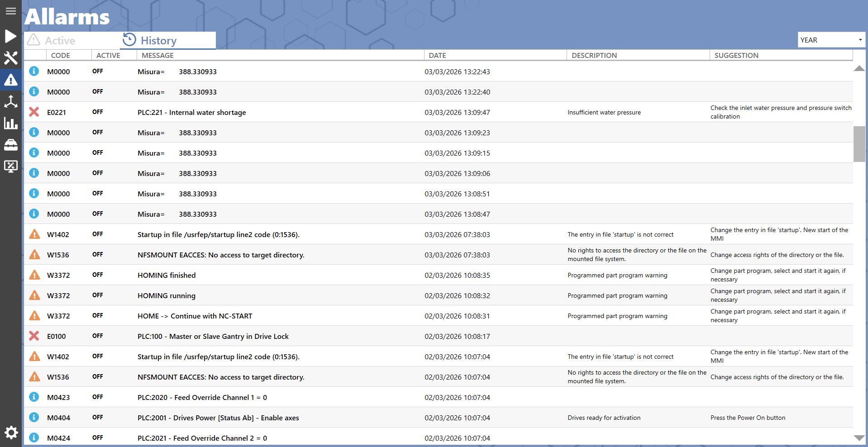Image resolution: width=868 pixels, height=447 pixels.
Task: Click 'PLC:2020 - Feed Override Channel 1' message
Action: pyautogui.click(x=202, y=397)
